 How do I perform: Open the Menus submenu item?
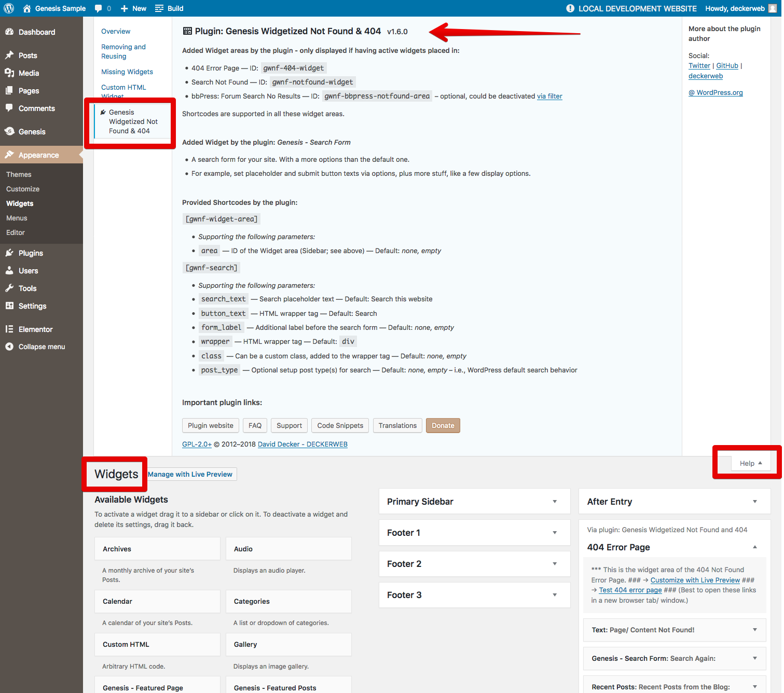[17, 218]
